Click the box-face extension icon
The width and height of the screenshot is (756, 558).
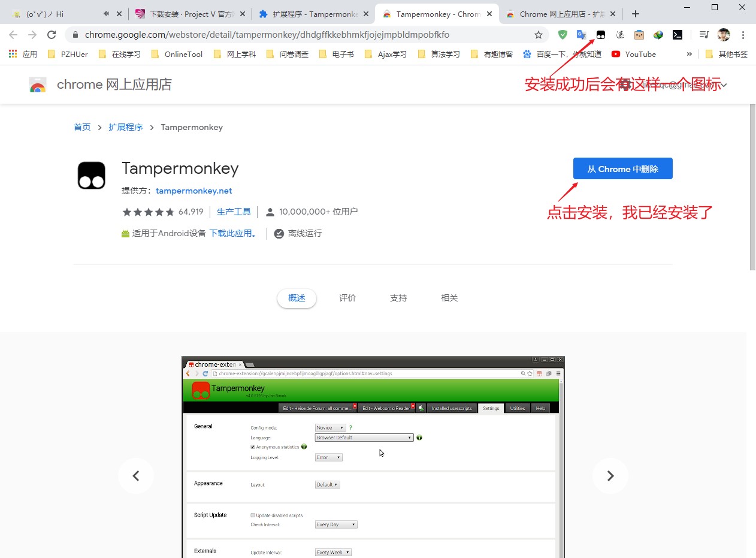click(639, 35)
